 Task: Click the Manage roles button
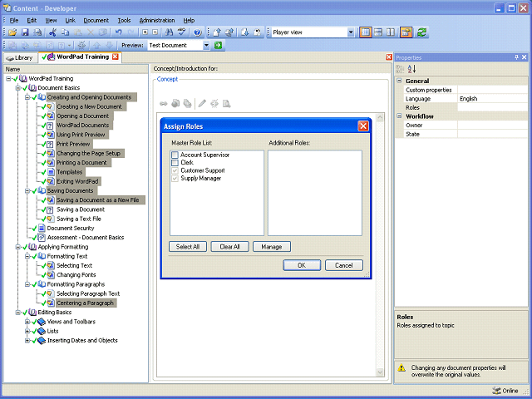(272, 247)
